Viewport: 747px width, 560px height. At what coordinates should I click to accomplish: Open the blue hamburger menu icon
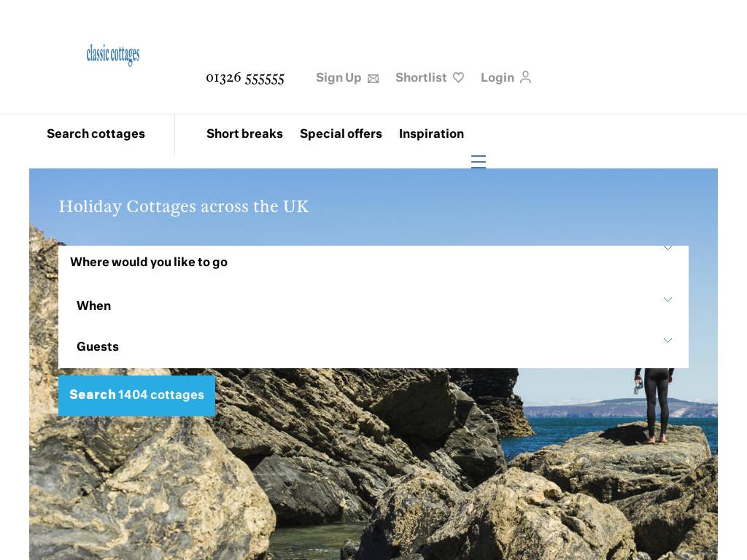pos(479,161)
